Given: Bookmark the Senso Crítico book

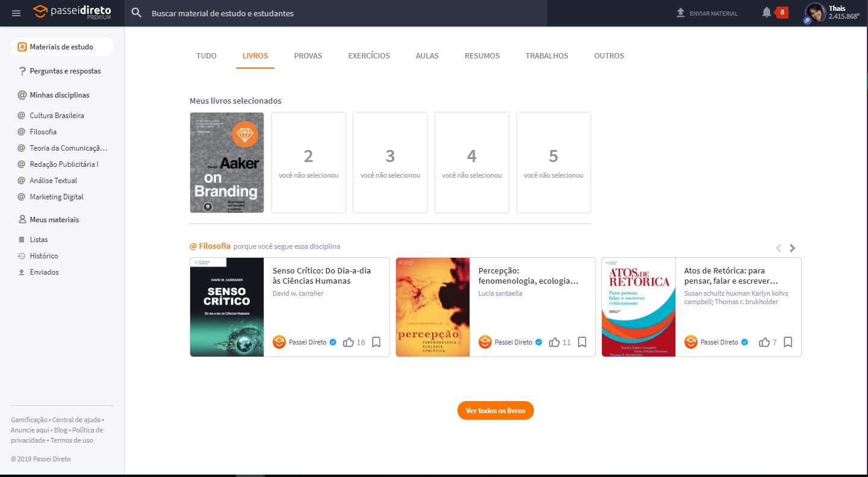Looking at the screenshot, I should pos(376,342).
